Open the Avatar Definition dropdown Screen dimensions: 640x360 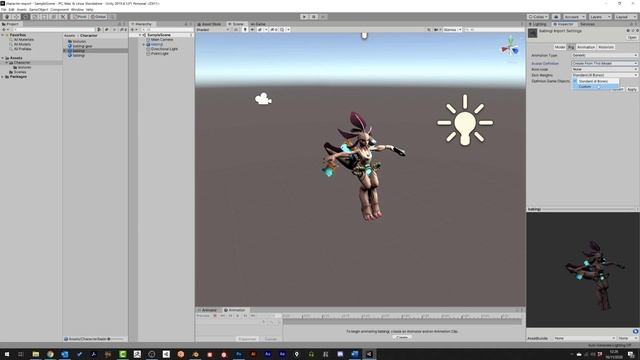click(604, 63)
